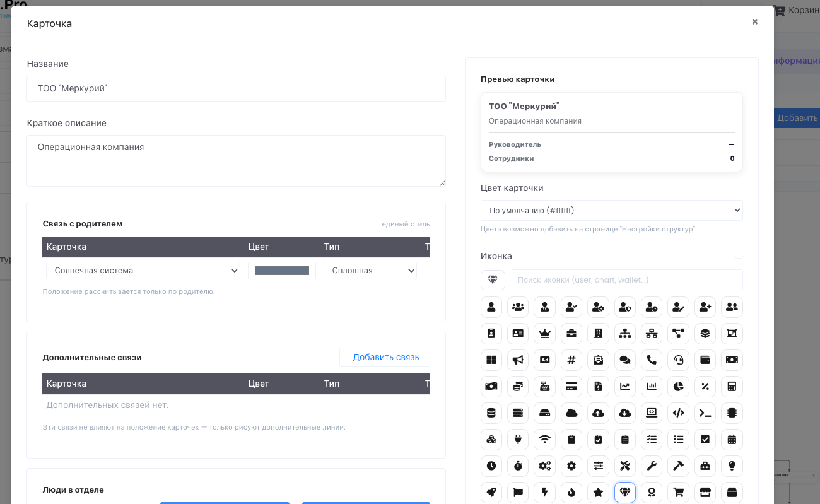This screenshot has width=820, height=504.
Task: Click 'единый стиль' link
Action: pos(406,224)
